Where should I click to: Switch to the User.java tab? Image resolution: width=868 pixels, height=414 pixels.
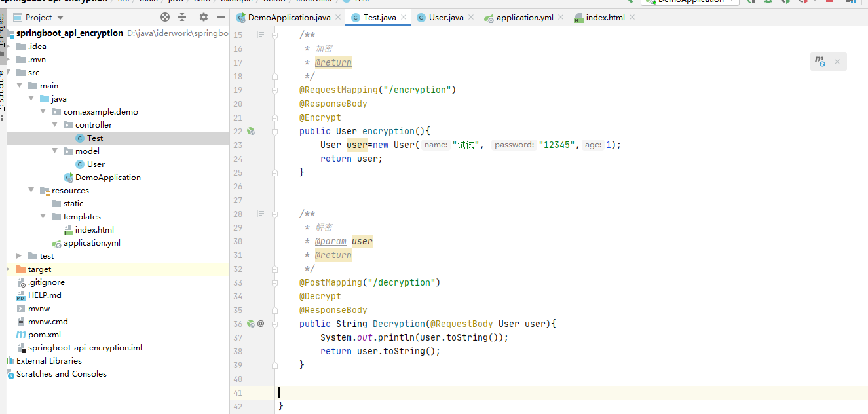click(x=445, y=18)
